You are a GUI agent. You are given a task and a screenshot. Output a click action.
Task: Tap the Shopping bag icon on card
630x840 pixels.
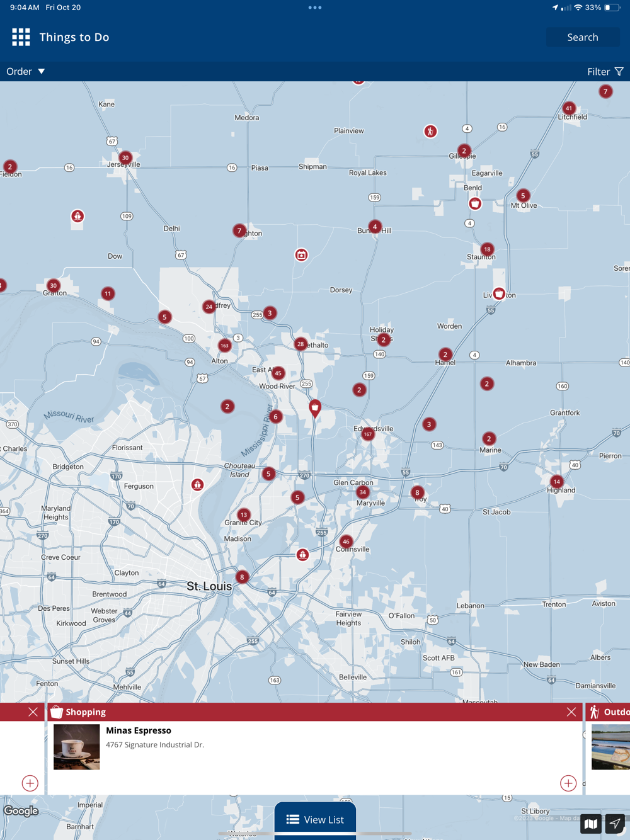[57, 712]
